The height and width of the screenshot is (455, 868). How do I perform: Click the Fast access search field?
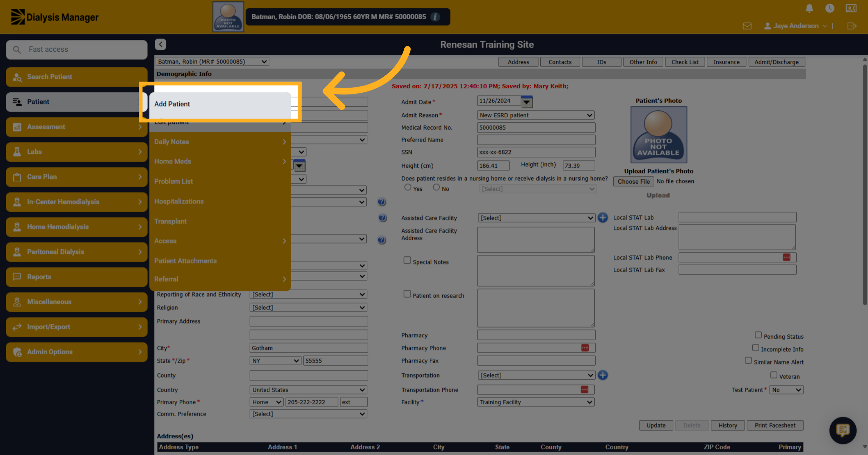click(77, 49)
